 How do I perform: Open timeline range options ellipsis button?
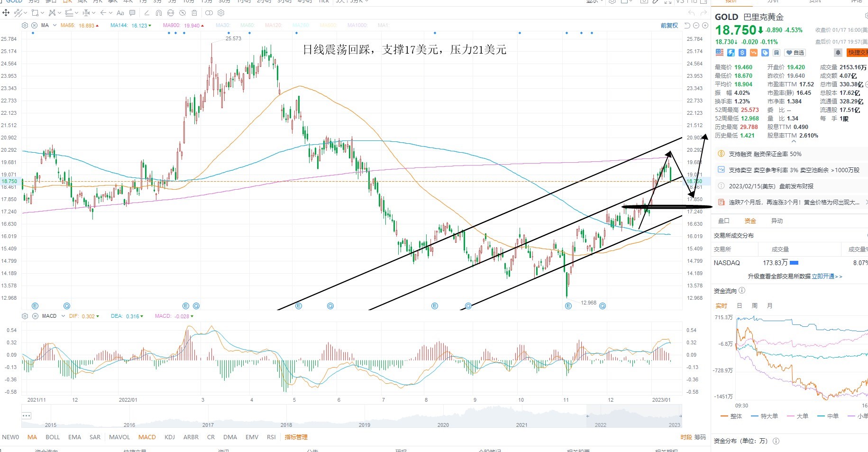(27, 416)
